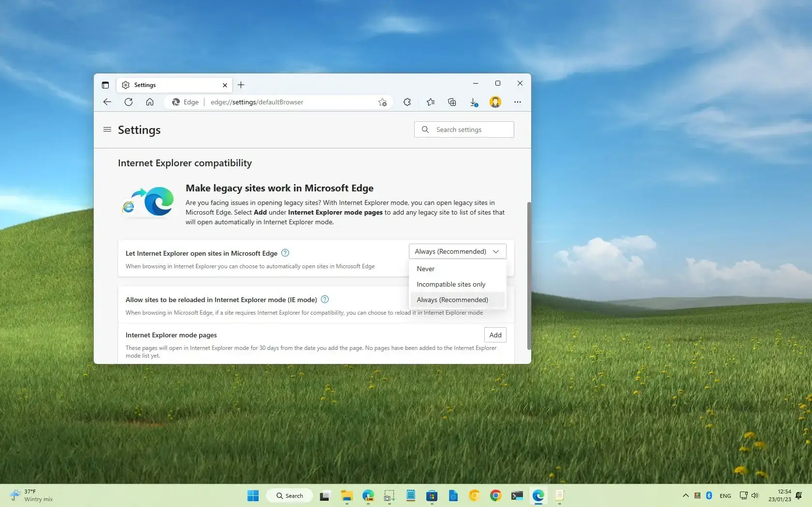Click the Internet Explorer compatibility heading
This screenshot has height=507, width=812.
(185, 163)
